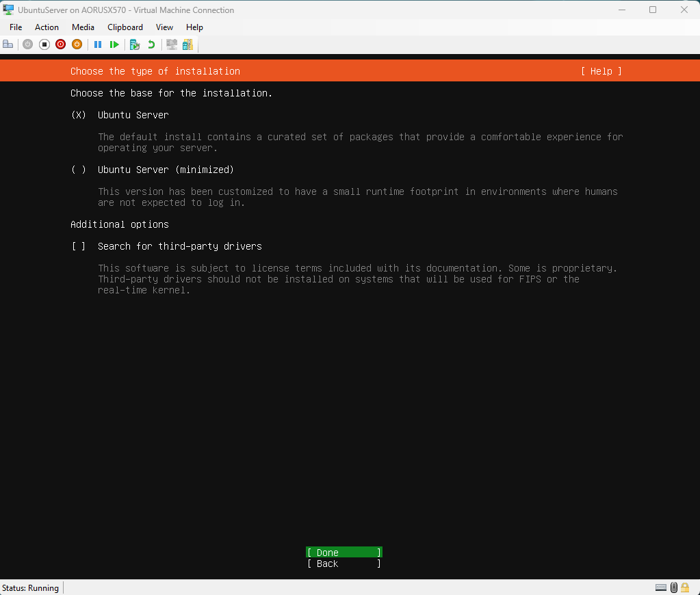This screenshot has height=595, width=700.
Task: Click 'Additional options' heading text
Action: [x=120, y=224]
